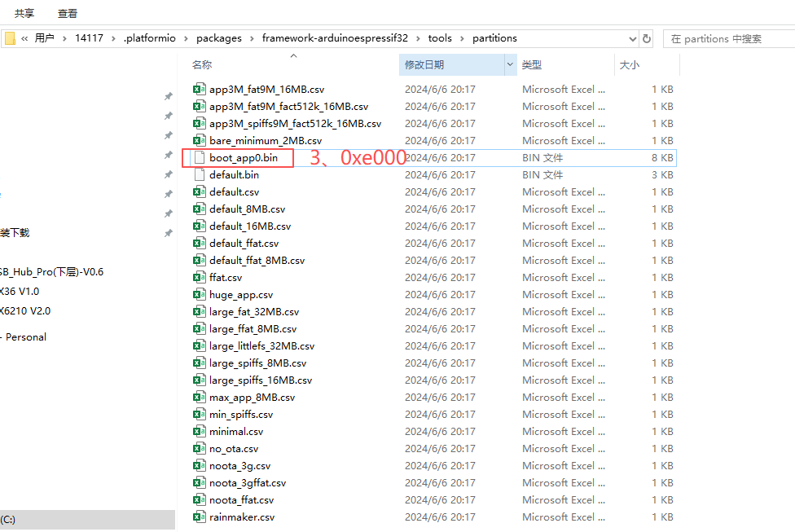795x532 pixels.
Task: Click the noota_ffat.csv file name
Action: [x=241, y=500]
